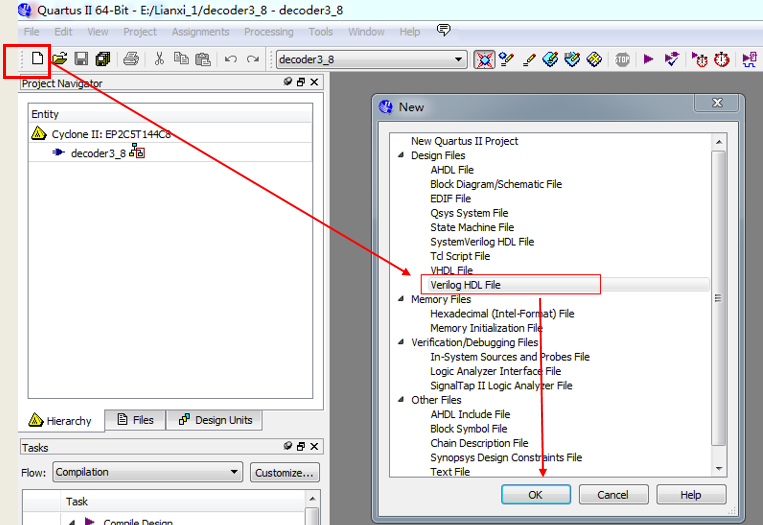Start compilation with the purple play icon
The width and height of the screenshot is (763, 525).
tap(648, 59)
